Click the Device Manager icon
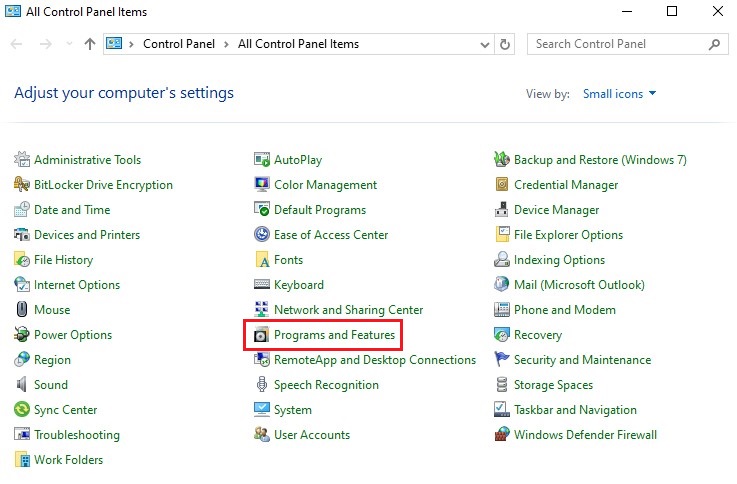The width and height of the screenshot is (737, 484). point(502,210)
